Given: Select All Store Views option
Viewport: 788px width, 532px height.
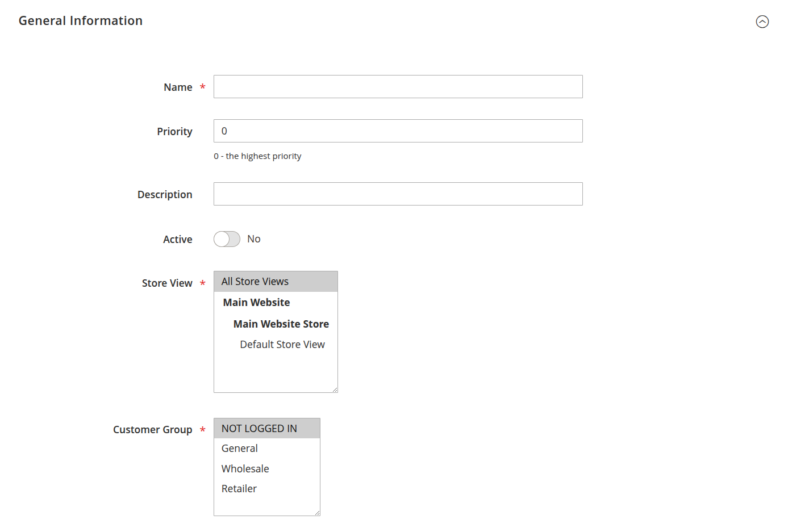Looking at the screenshot, I should (x=255, y=282).
